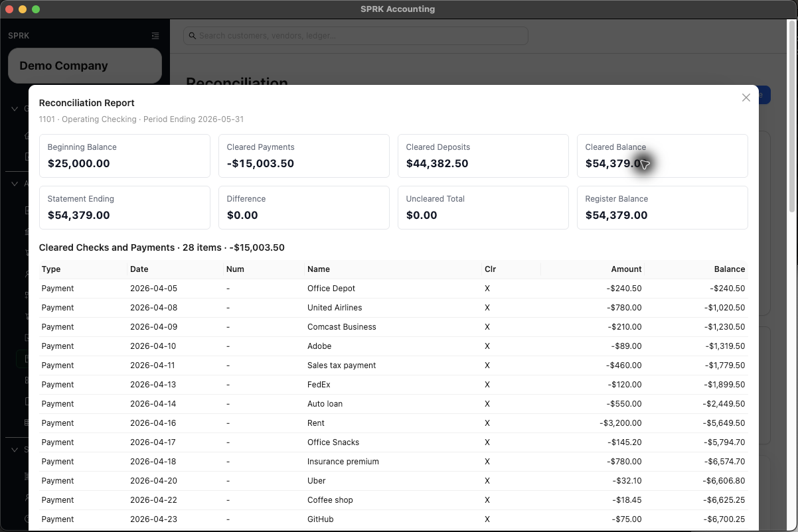Click the partially hidden blue button behind dialog
The height and width of the screenshot is (532, 798).
coord(765,96)
